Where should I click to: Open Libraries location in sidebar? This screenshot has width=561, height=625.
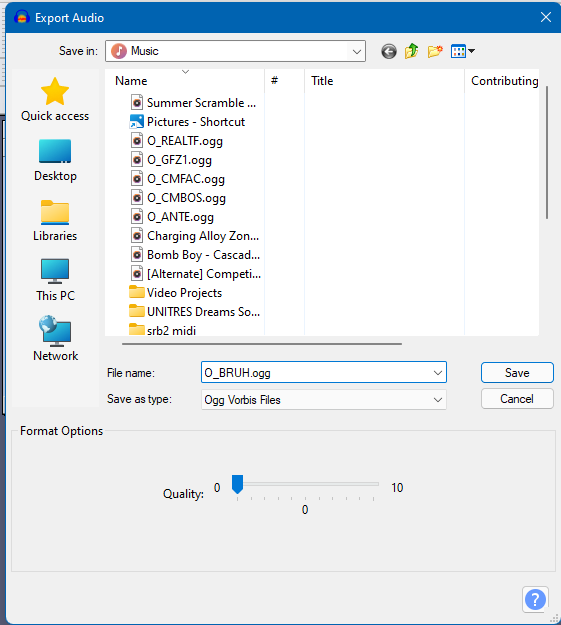tap(55, 220)
